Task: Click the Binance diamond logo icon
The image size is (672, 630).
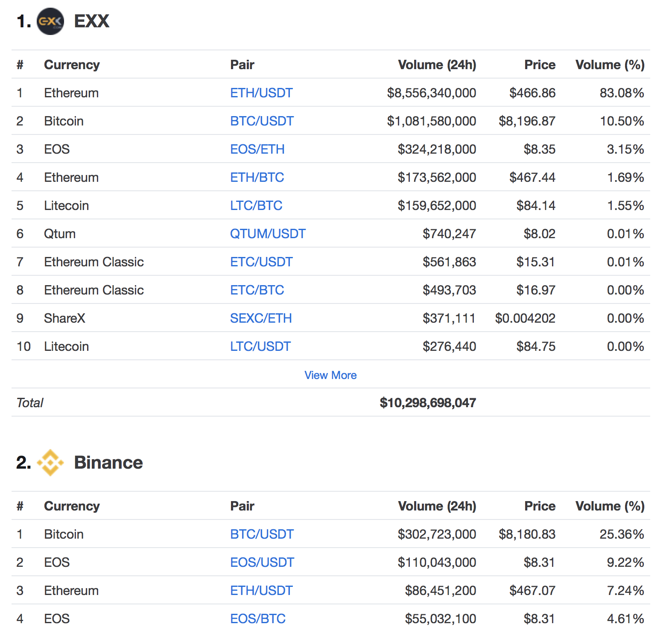Action: pos(50,462)
